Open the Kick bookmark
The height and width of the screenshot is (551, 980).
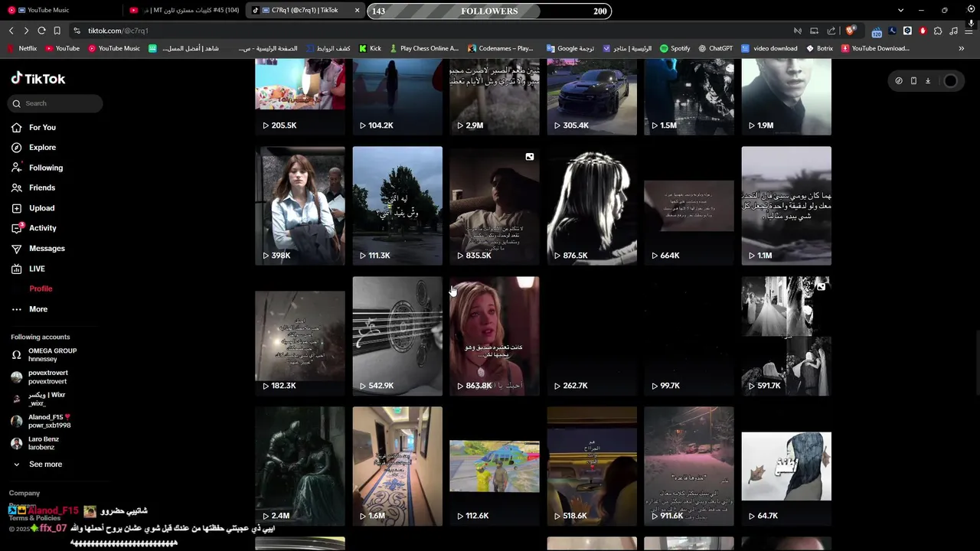coord(370,48)
